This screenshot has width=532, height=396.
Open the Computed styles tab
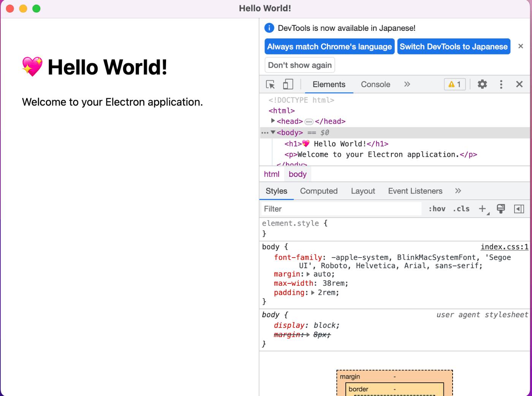(x=318, y=191)
